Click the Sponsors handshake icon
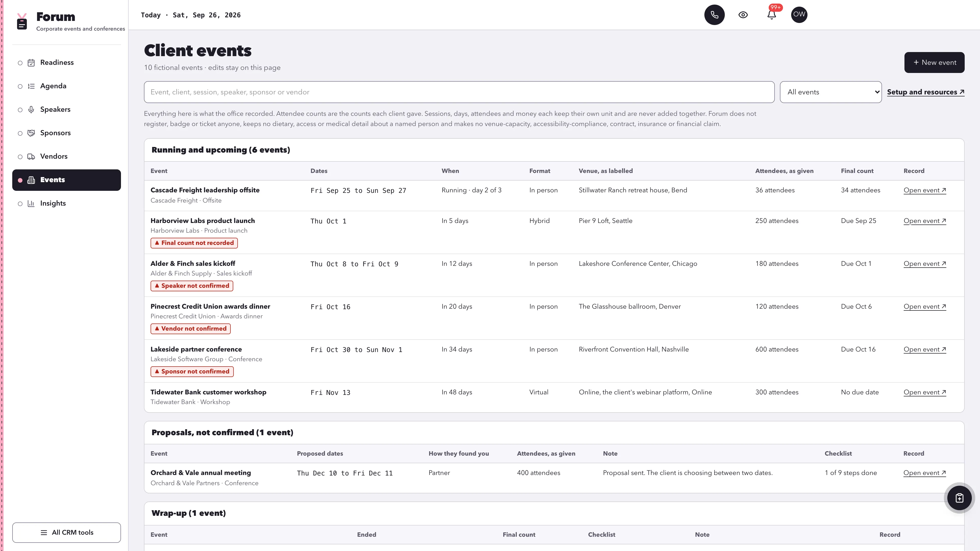 [x=31, y=133]
